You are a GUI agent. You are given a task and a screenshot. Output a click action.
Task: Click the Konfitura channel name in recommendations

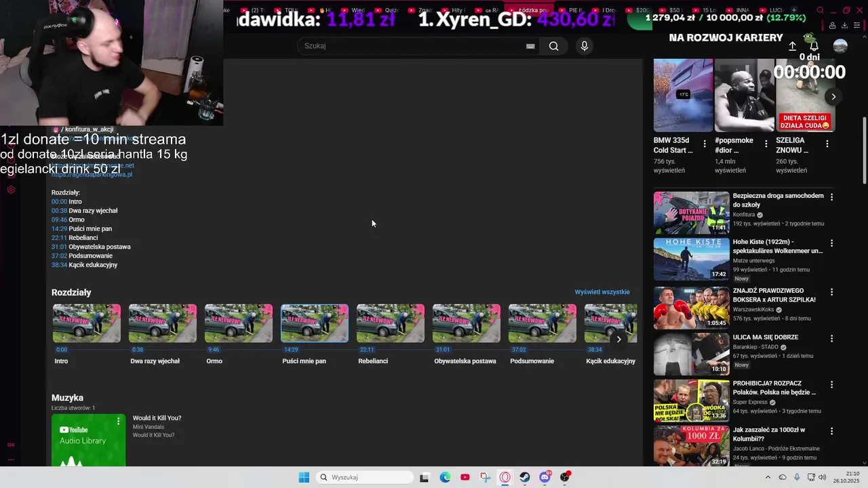point(744,215)
